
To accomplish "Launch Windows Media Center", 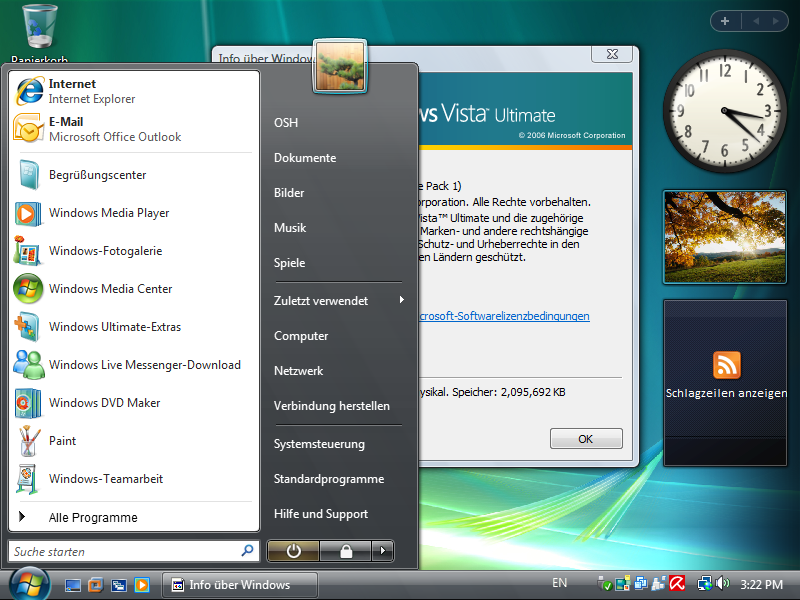I will click(x=110, y=289).
